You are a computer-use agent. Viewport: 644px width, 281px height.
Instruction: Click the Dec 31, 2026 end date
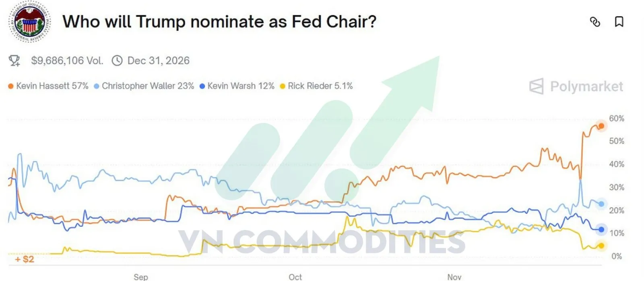click(x=159, y=60)
